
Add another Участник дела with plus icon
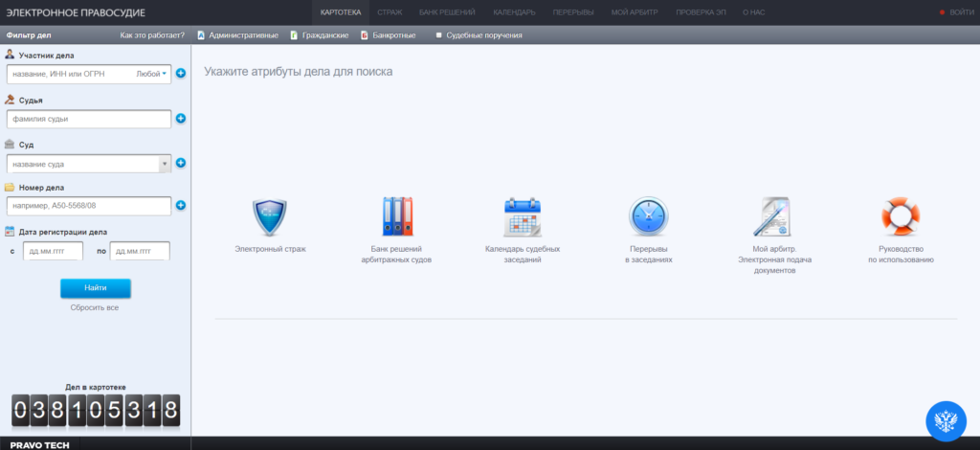(180, 73)
